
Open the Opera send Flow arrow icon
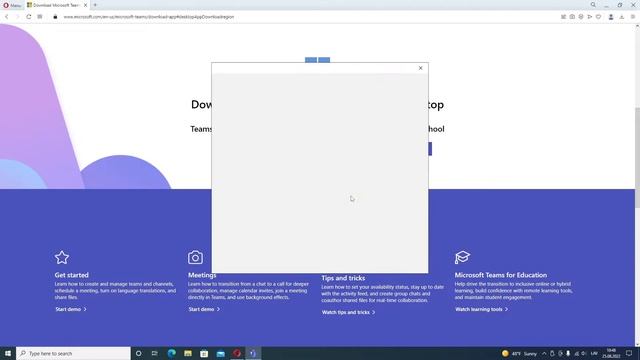tap(590, 17)
